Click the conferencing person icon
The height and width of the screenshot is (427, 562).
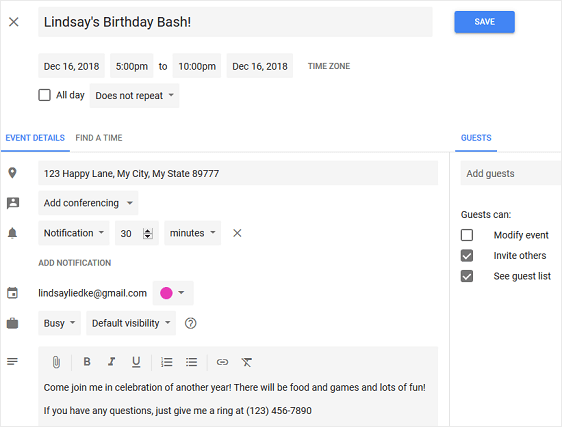[x=13, y=203]
